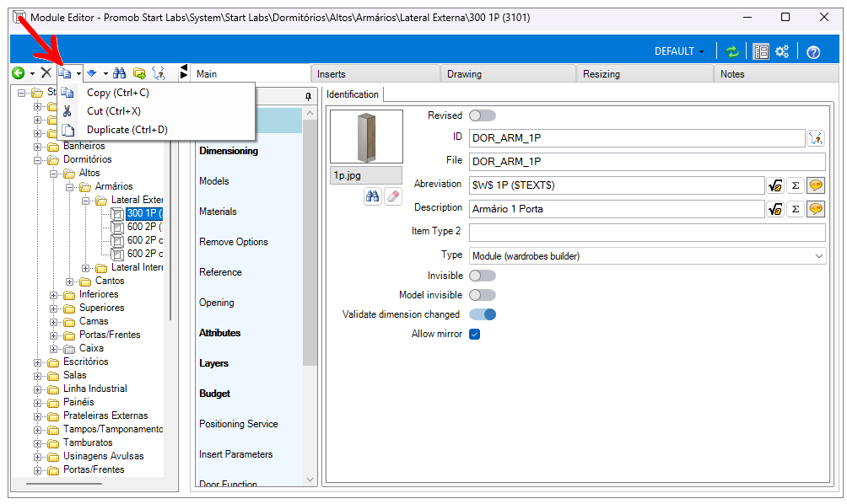
Task: Expand the Inferiores folder in tree
Action: coord(54,294)
